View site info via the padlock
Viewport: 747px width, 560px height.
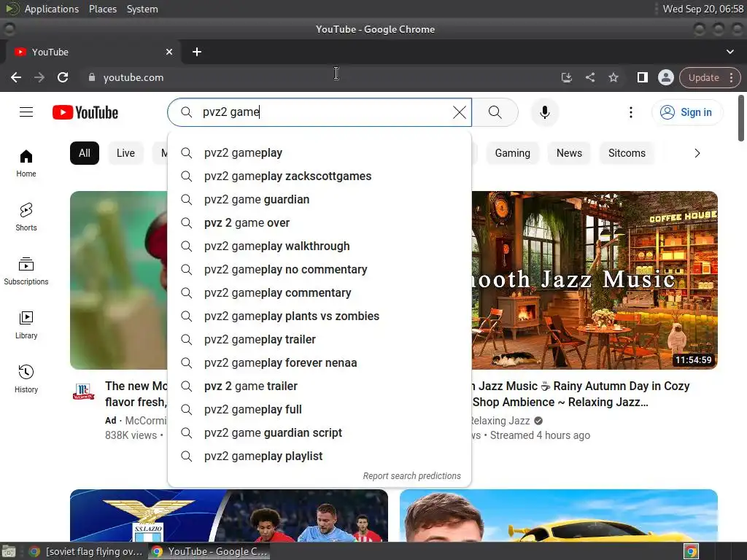[92, 77]
